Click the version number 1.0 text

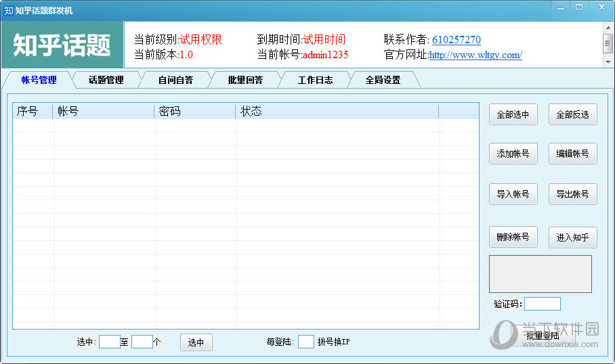click(x=186, y=55)
